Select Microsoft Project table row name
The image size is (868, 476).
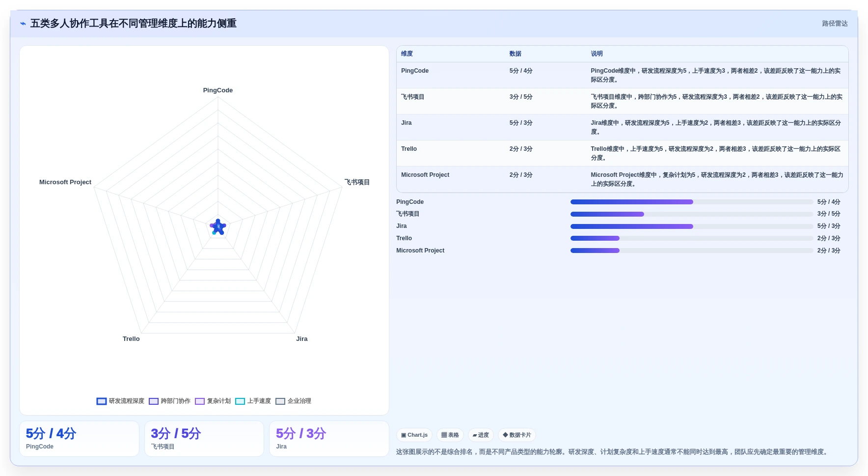[x=425, y=175]
